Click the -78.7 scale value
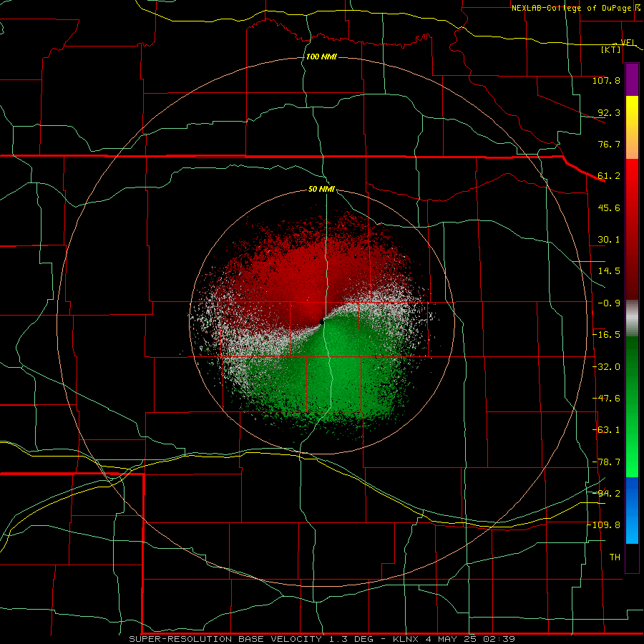644x644 pixels. 606,462
